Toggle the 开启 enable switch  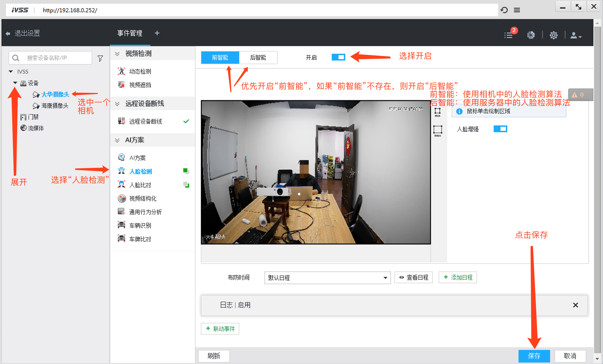coord(338,57)
